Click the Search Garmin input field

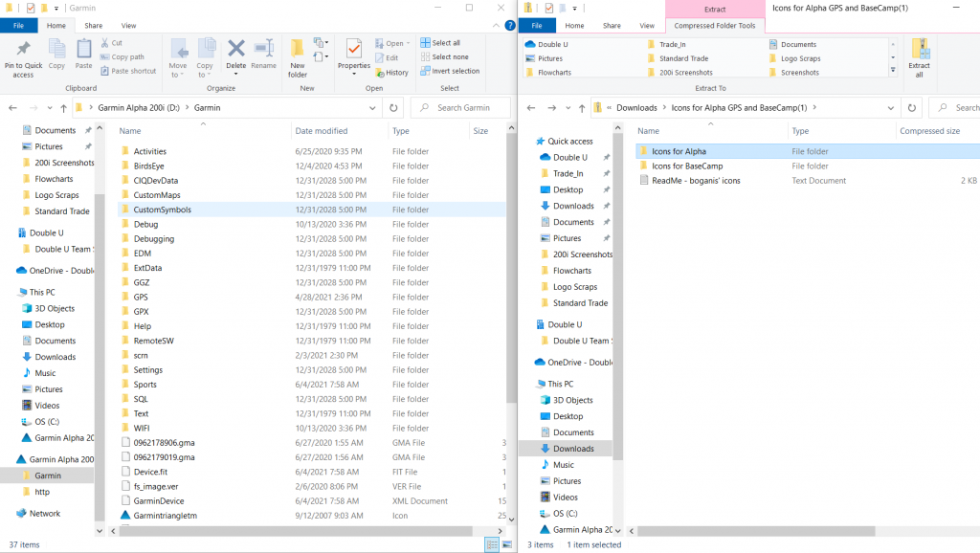pos(464,108)
